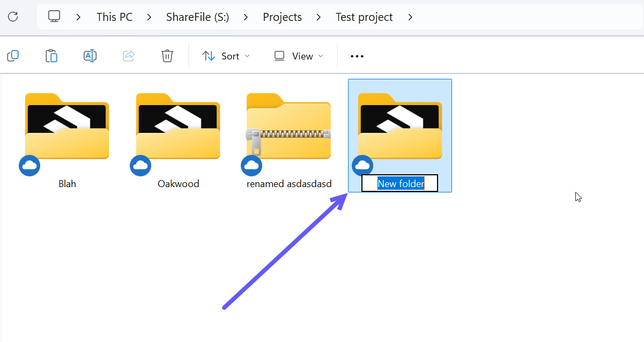Select the Rename icon in the toolbar
Screen dimensions: 644x342
[90, 56]
